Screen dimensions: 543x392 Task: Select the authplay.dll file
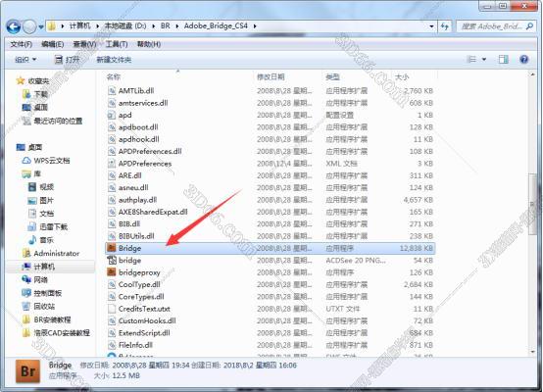[x=137, y=200]
